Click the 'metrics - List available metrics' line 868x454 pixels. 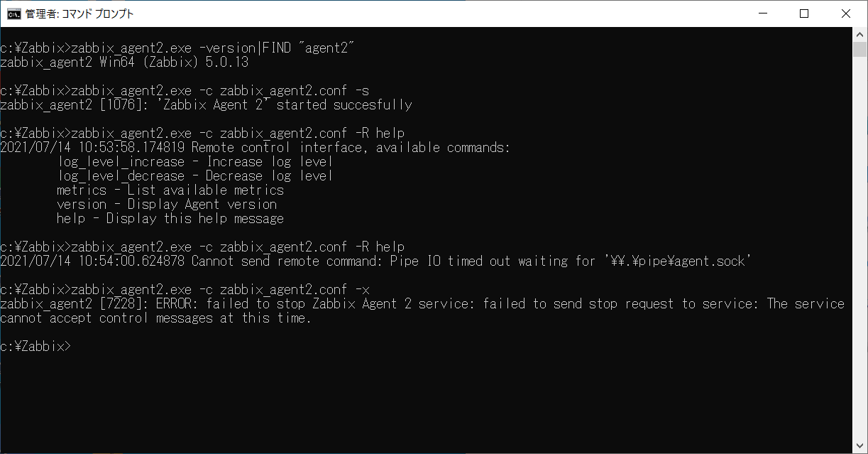170,190
